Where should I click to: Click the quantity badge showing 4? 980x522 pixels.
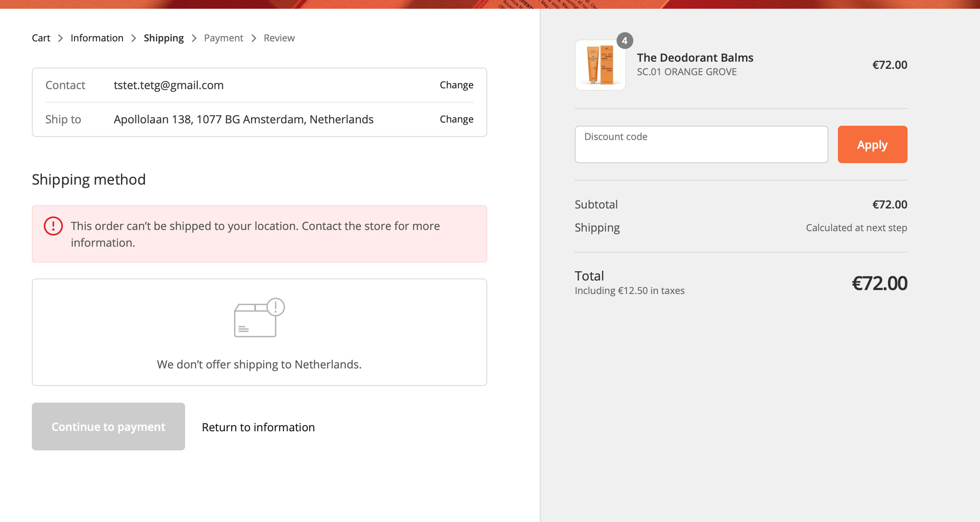click(x=625, y=41)
